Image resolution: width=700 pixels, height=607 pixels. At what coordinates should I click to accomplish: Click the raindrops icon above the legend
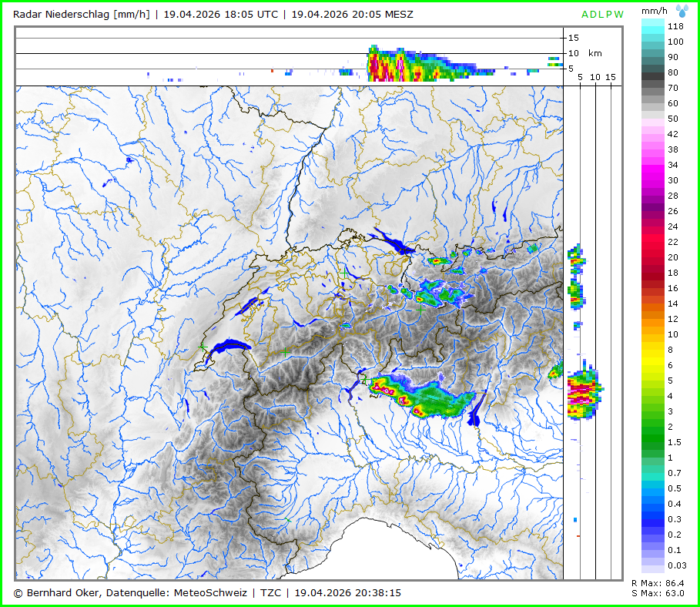682,11
